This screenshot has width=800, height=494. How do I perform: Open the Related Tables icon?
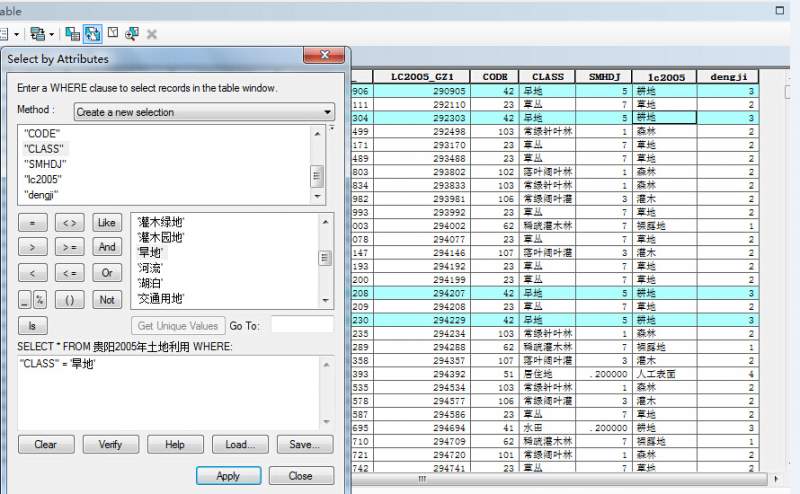[x=37, y=34]
